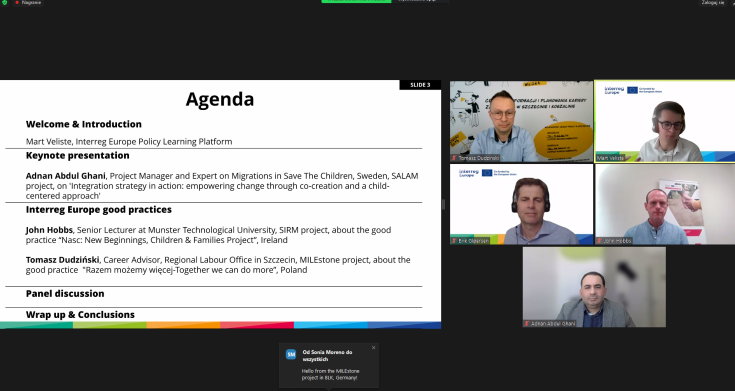Click bold 'Adnan Abdul Ghani' in the agenda
The width and height of the screenshot is (735, 391).
coord(66,176)
